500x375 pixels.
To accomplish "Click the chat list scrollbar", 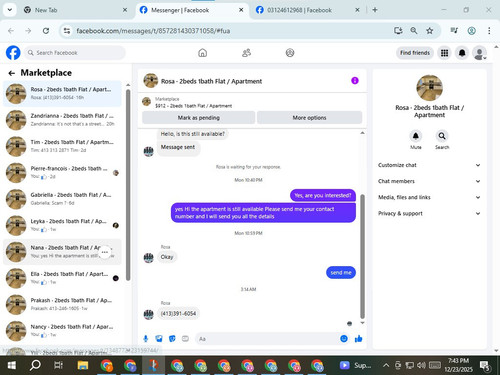I will 128,185.
